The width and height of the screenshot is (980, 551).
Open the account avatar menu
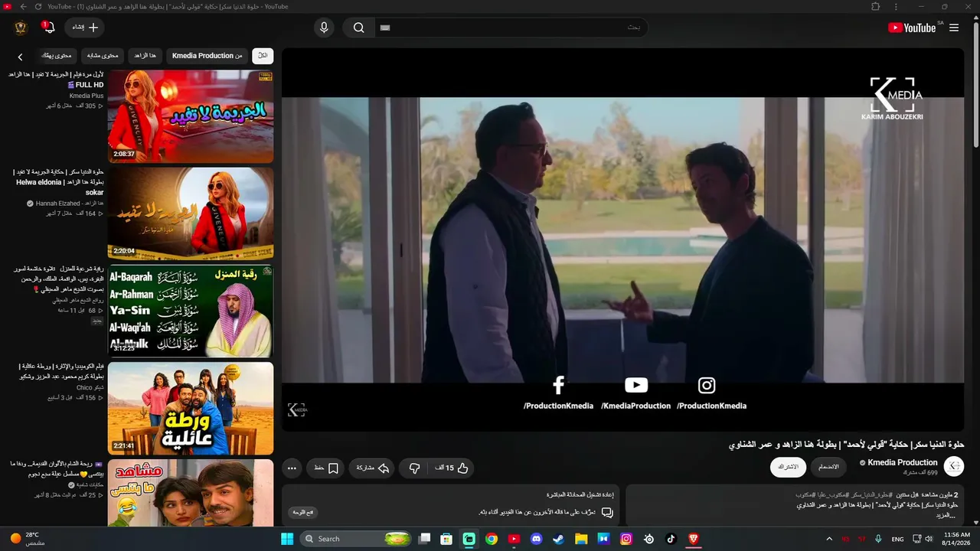(21, 28)
